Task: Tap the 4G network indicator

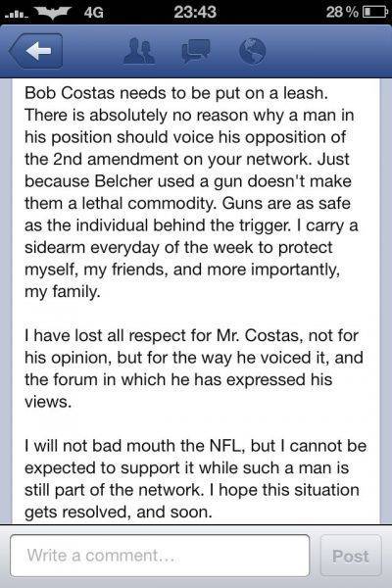Action: pos(94,13)
